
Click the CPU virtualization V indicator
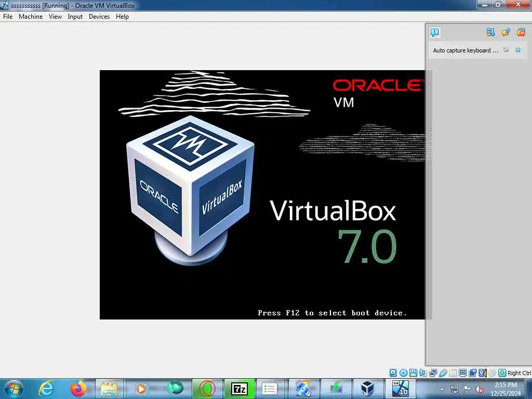tap(482, 373)
